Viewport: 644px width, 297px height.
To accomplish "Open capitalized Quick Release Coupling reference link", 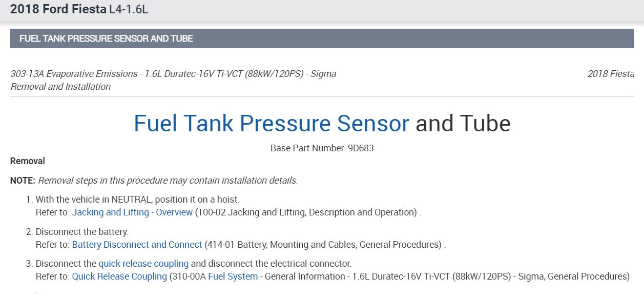I will [x=119, y=276].
